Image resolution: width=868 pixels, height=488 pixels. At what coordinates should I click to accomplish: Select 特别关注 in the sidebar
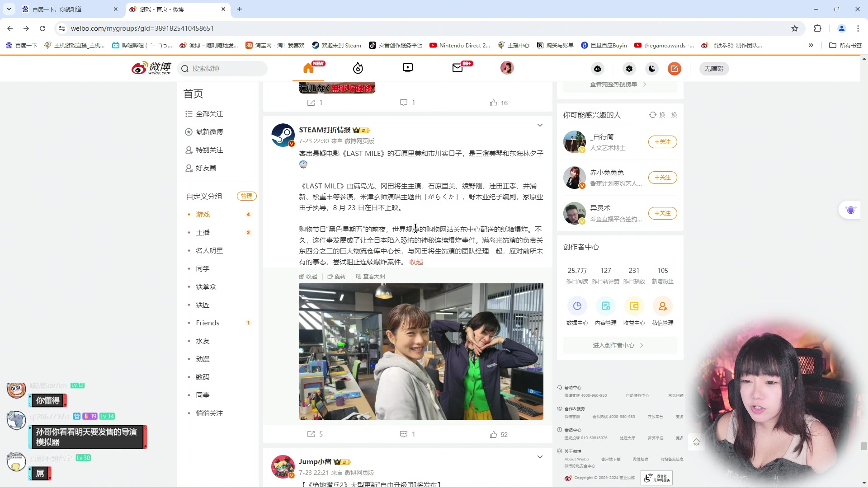209,150
